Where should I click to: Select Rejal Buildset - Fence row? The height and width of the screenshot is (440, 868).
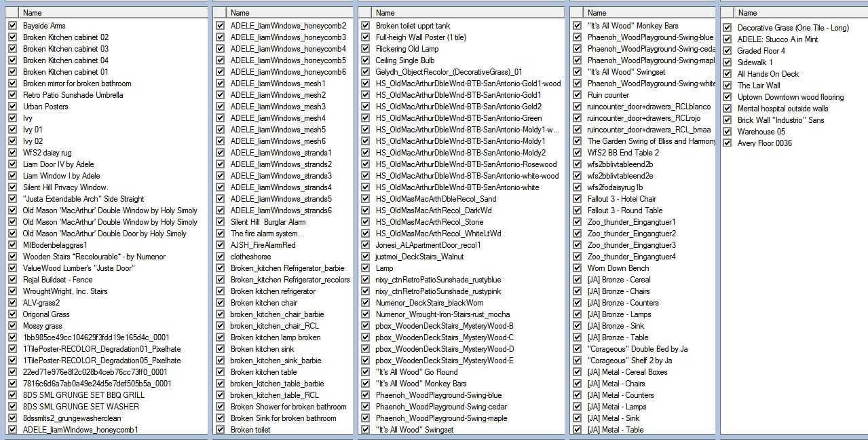pyautogui.click(x=58, y=280)
